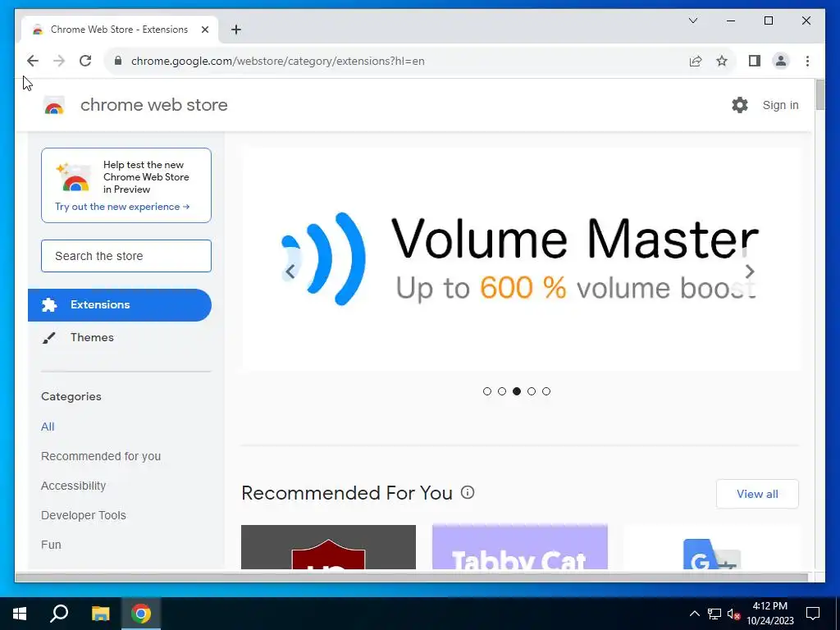The height and width of the screenshot is (630, 840).
Task: Go back using the browser back arrow
Action: pyautogui.click(x=33, y=61)
